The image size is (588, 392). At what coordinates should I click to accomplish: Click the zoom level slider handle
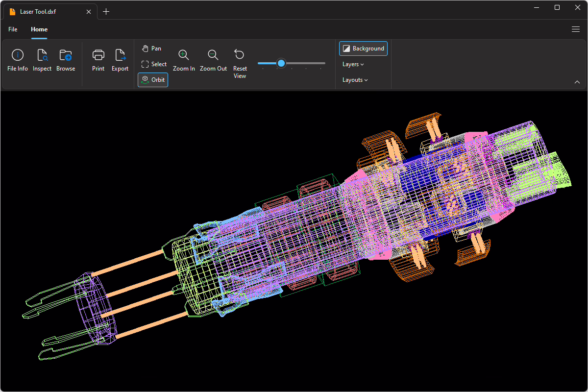pyautogui.click(x=281, y=63)
